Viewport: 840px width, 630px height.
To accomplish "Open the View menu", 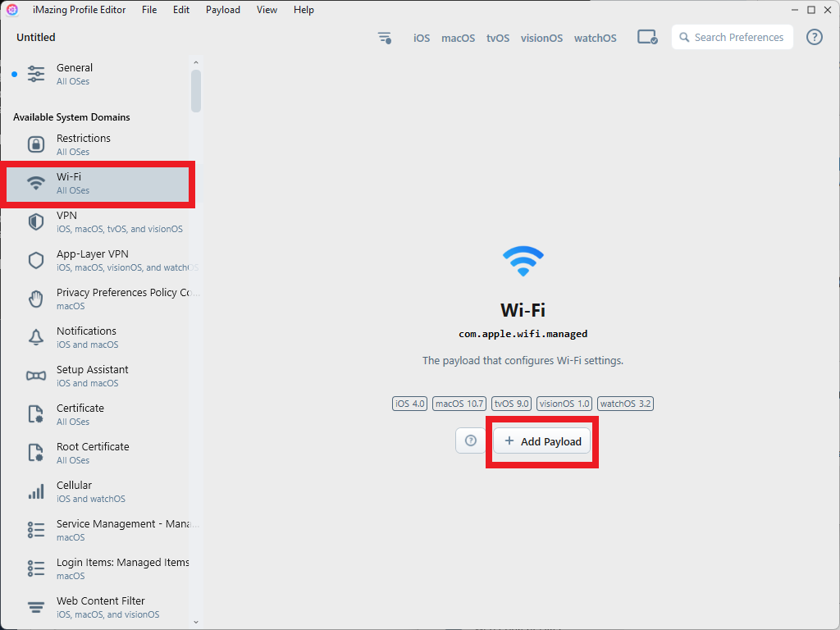I will [x=267, y=10].
